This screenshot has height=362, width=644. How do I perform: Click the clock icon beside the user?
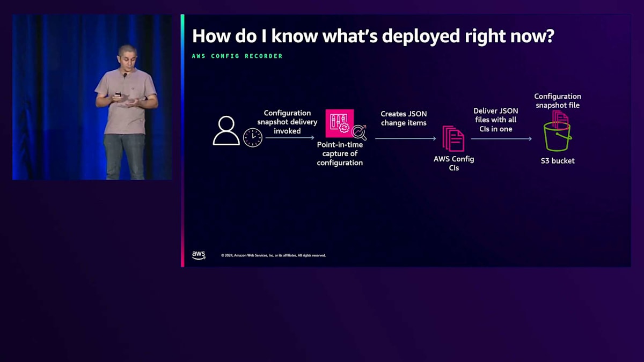pyautogui.click(x=253, y=137)
